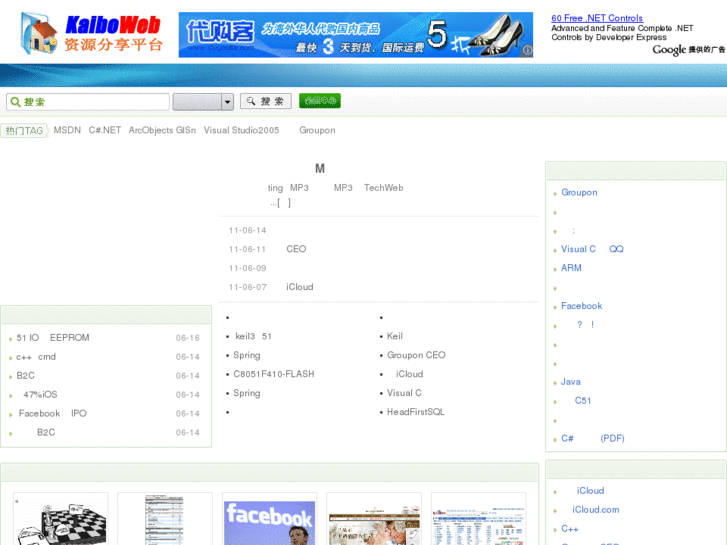
Task: Click inside the search text field
Action: pos(95,102)
